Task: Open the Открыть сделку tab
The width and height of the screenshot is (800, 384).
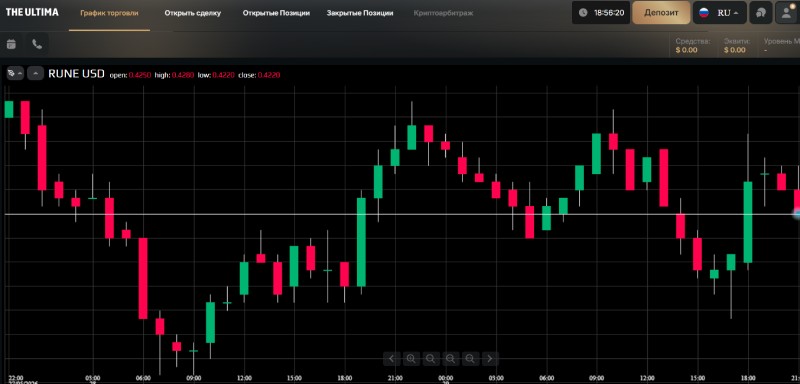Action: pyautogui.click(x=193, y=13)
